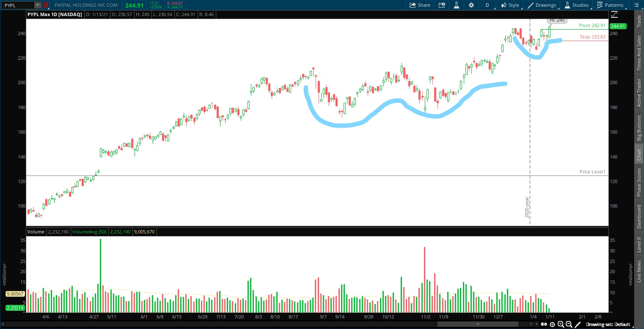Click the flask icon beside the gear
The width and height of the screenshot is (644, 329).
click(x=457, y=5)
